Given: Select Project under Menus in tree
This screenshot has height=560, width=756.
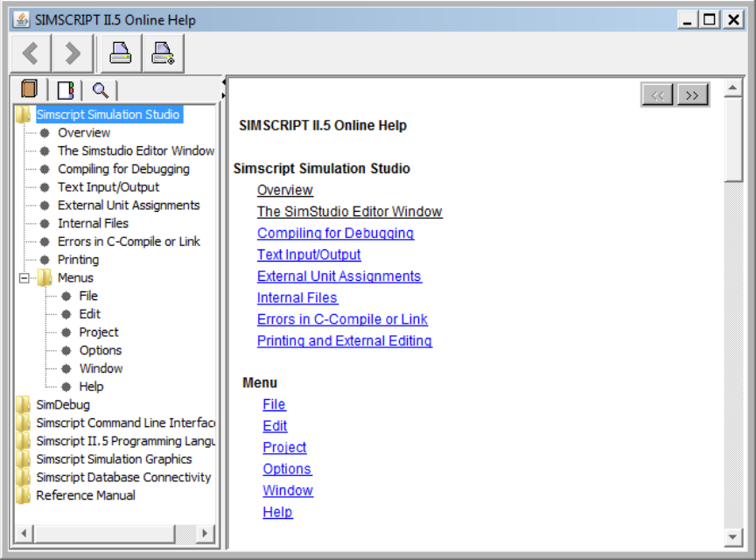Looking at the screenshot, I should click(99, 332).
